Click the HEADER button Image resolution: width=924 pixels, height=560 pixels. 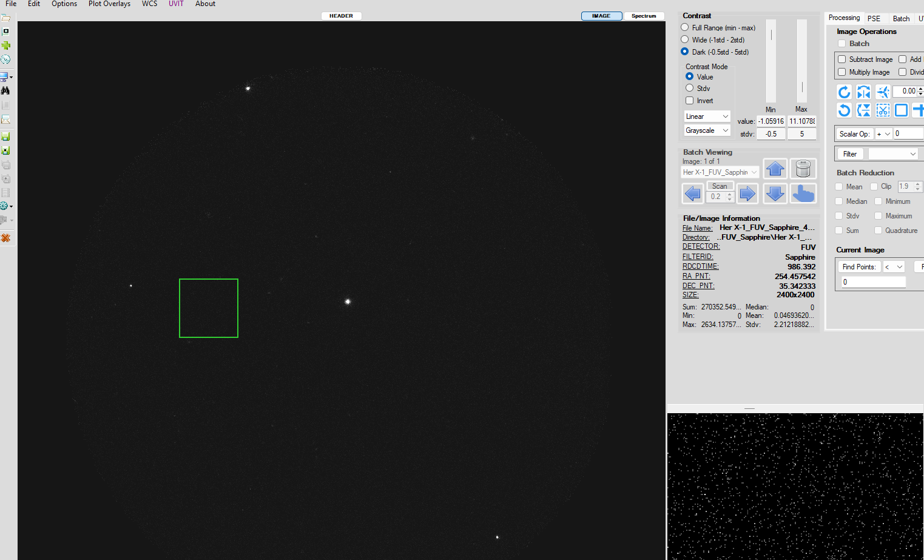coord(341,16)
